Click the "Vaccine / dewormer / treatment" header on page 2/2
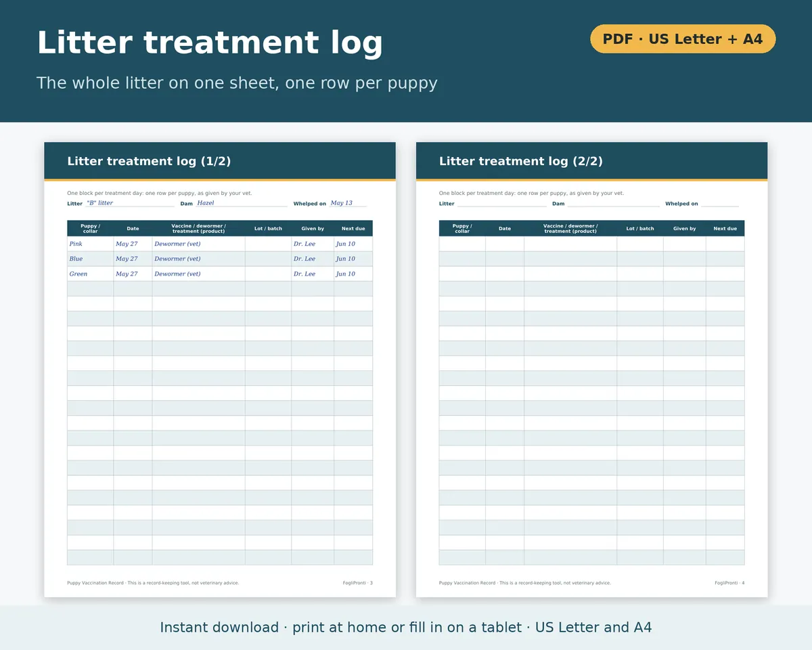Viewport: 812px width, 650px height. click(570, 228)
